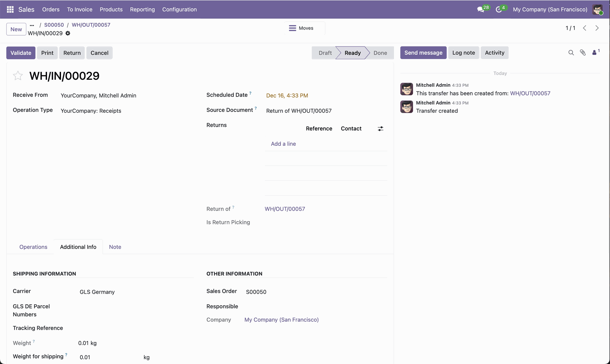610x364 pixels.
Task: Click the paperclip attachments icon
Action: (583, 53)
